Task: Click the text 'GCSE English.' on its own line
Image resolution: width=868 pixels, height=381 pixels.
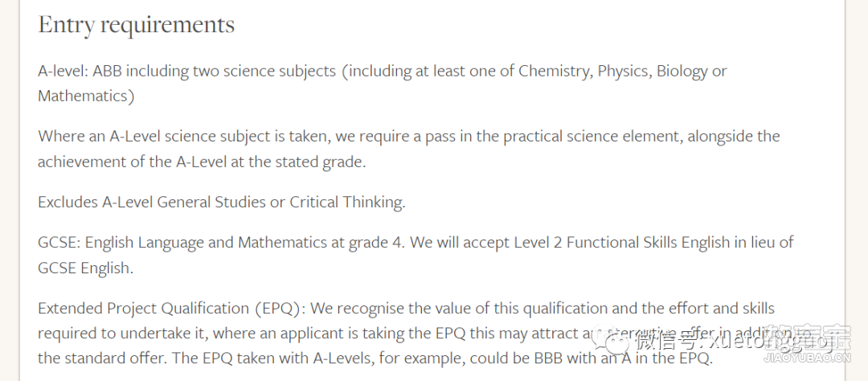Action: point(85,268)
